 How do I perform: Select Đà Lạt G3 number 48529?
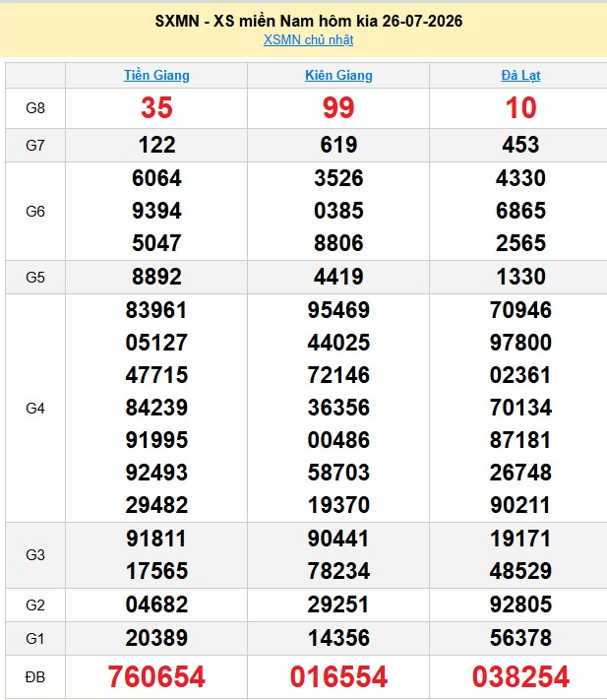pos(520,571)
